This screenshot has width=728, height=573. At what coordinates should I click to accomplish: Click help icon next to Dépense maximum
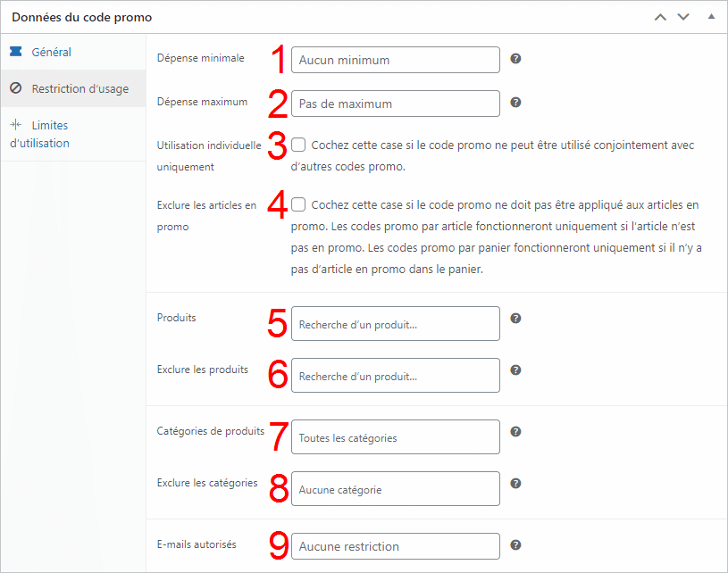pos(515,103)
